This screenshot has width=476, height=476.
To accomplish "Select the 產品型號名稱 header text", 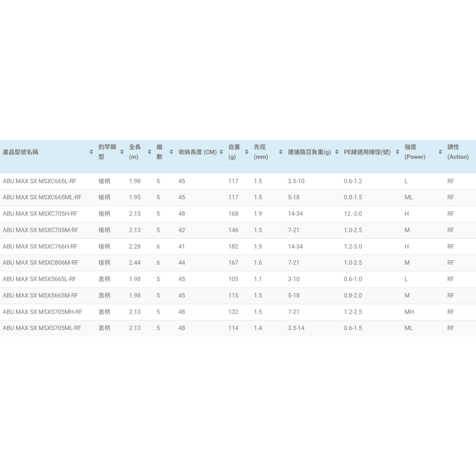I will (x=20, y=152).
